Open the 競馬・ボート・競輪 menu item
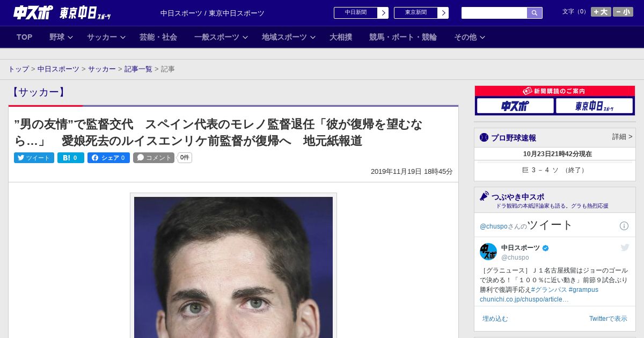This screenshot has height=338, width=644. pos(403,37)
